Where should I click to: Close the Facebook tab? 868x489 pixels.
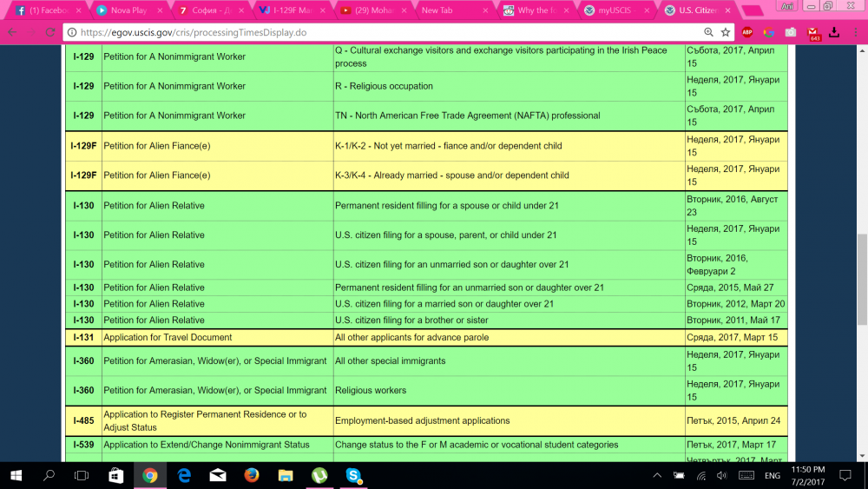[x=79, y=10]
